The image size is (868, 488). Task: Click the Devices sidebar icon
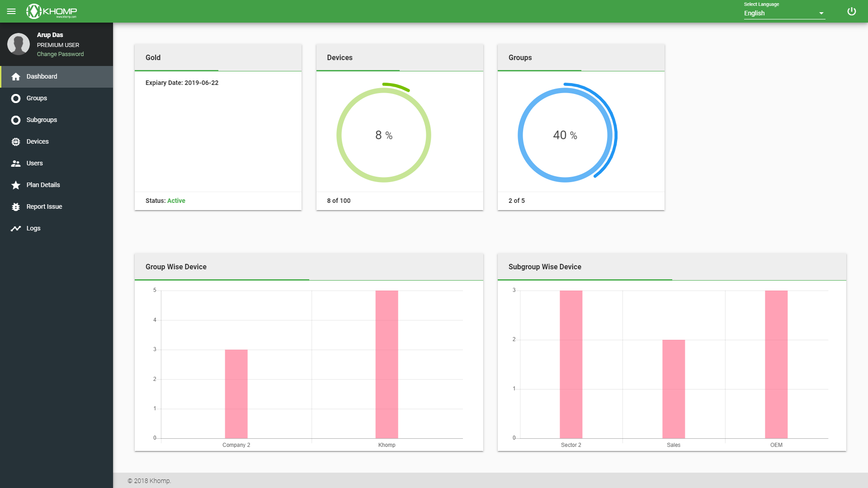point(15,141)
